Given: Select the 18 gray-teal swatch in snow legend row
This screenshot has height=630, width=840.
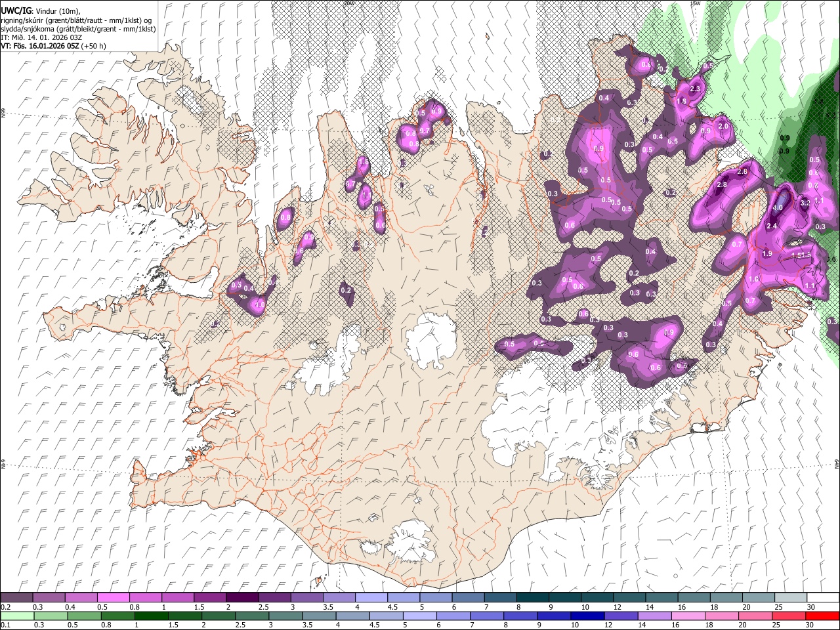Looking at the screenshot, I should (x=726, y=598).
